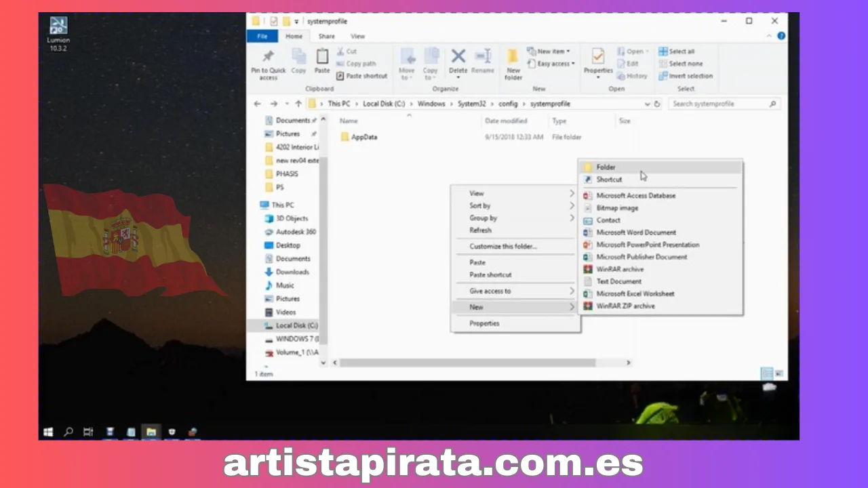Choose Bitmap image in the submenu
The width and height of the screenshot is (868, 488).
tap(659, 208)
